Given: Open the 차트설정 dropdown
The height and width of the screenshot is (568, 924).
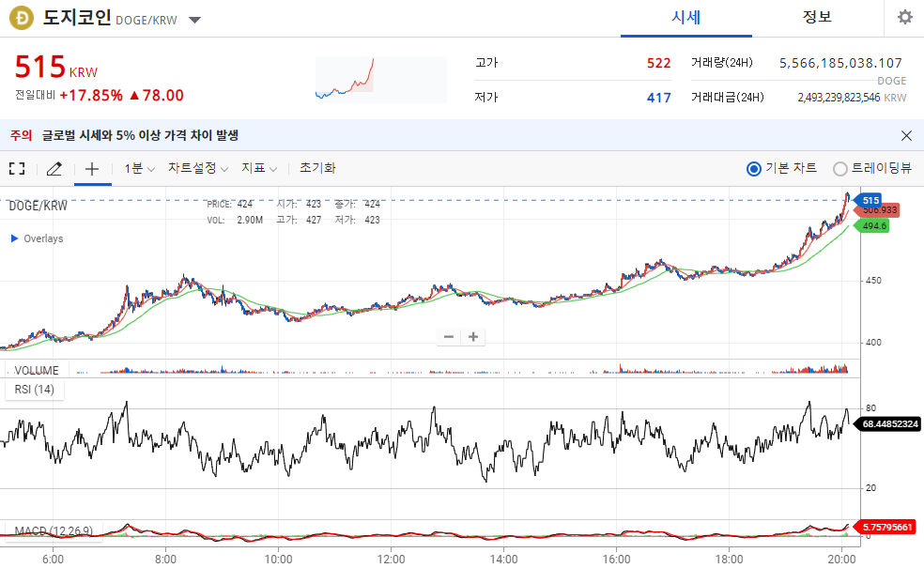Looking at the screenshot, I should (198, 168).
